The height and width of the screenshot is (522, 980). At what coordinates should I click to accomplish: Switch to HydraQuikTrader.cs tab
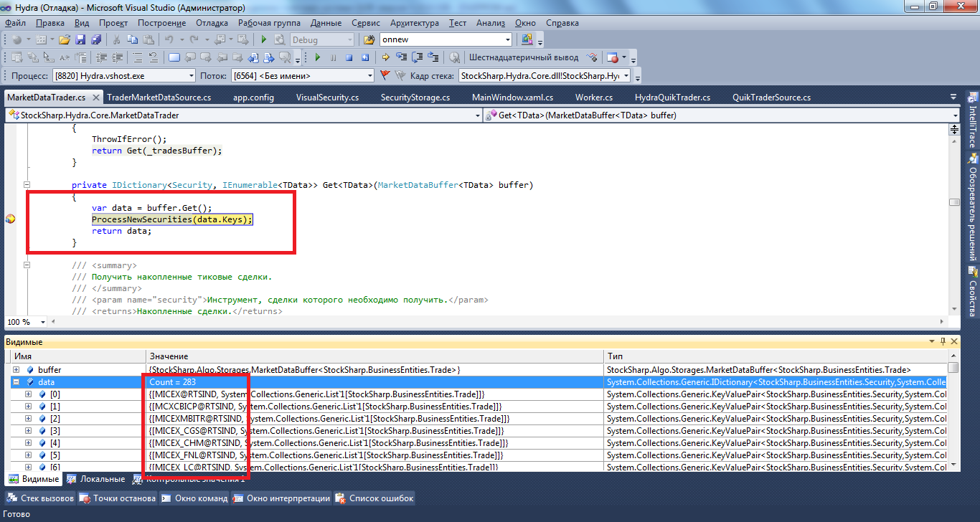pyautogui.click(x=672, y=98)
